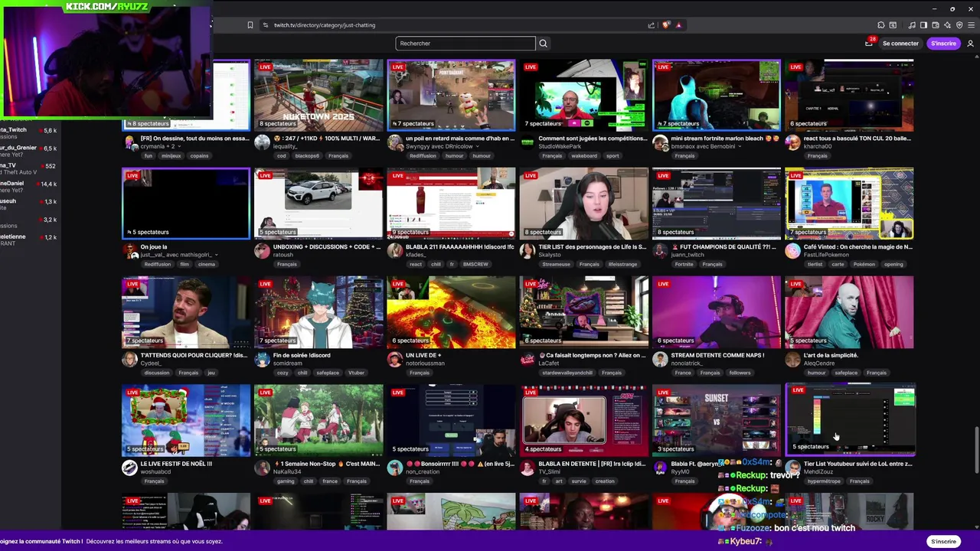This screenshot has height=551, width=980.
Task: Open title 'T'ATTENDS QUOI POUR CLIQUER?'
Action: (x=184, y=355)
